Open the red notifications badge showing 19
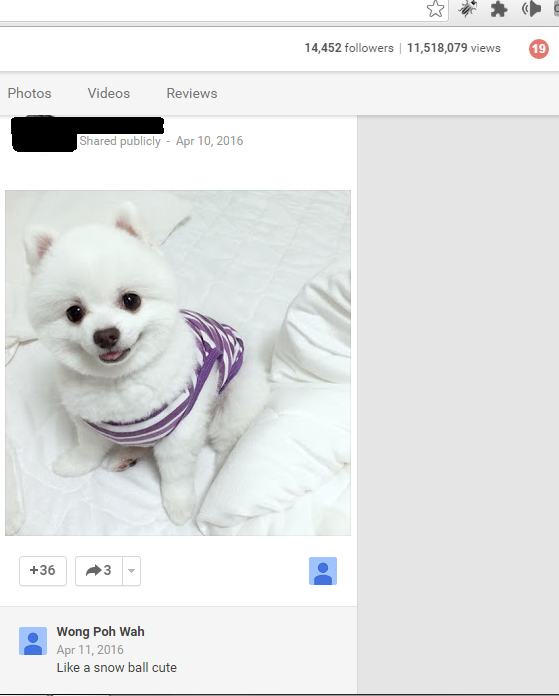559x696 pixels. tap(539, 48)
